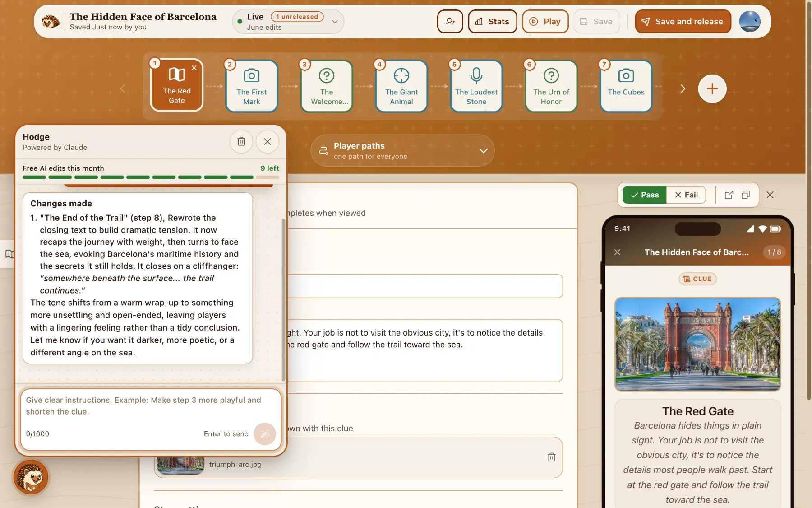Edit the clue description text field
The width and height of the screenshot is (812, 508).
(x=424, y=350)
